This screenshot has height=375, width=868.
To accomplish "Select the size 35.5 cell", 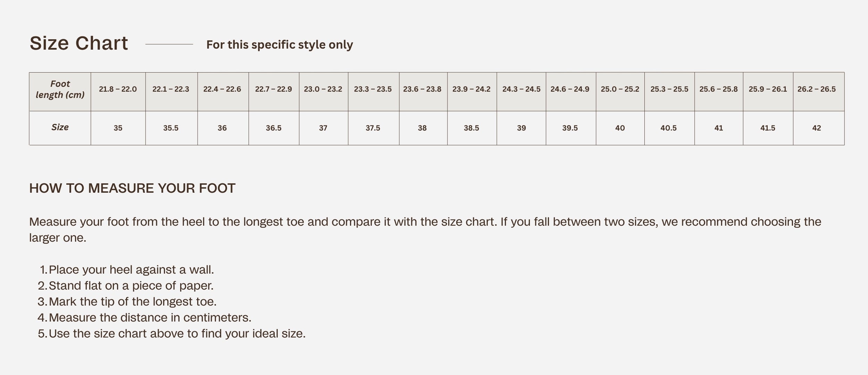I will (x=171, y=128).
